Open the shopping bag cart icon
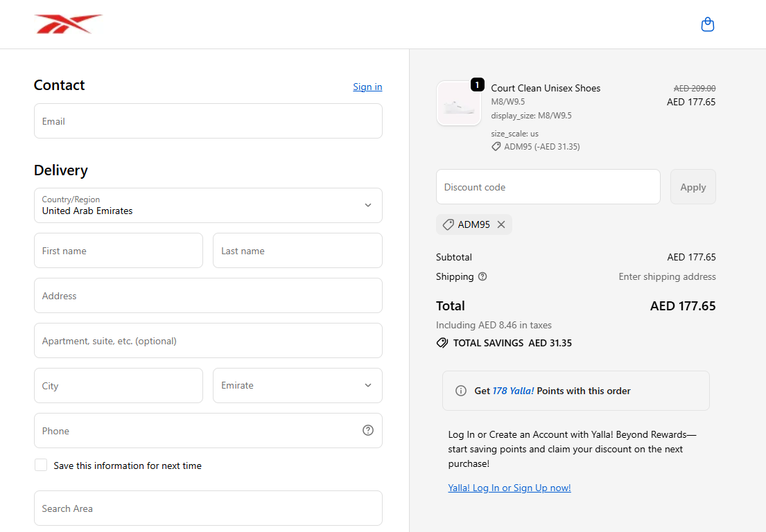Screen dimensions: 766x532 tap(707, 25)
